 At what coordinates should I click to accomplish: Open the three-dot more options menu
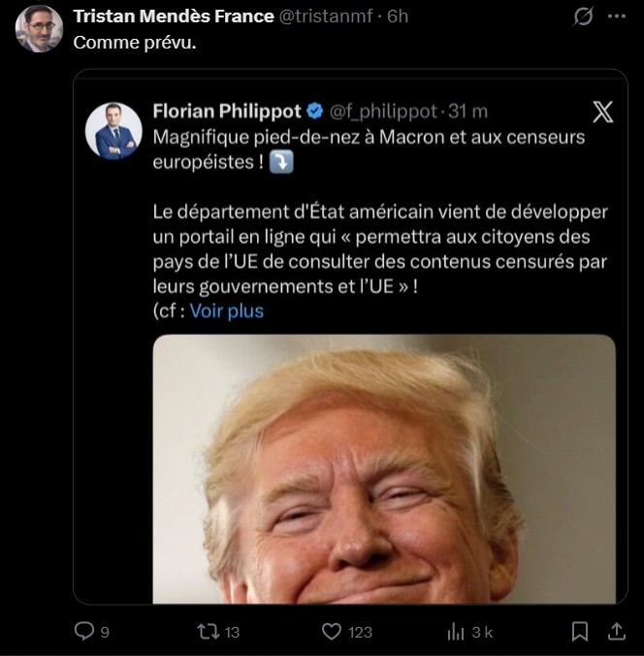tap(615, 16)
